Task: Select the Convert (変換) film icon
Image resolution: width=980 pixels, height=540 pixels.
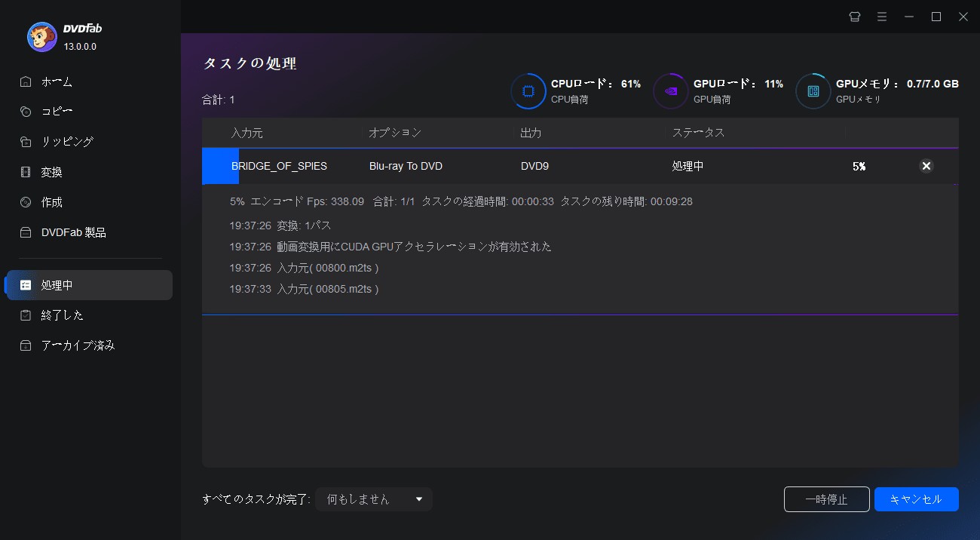Action: click(26, 172)
